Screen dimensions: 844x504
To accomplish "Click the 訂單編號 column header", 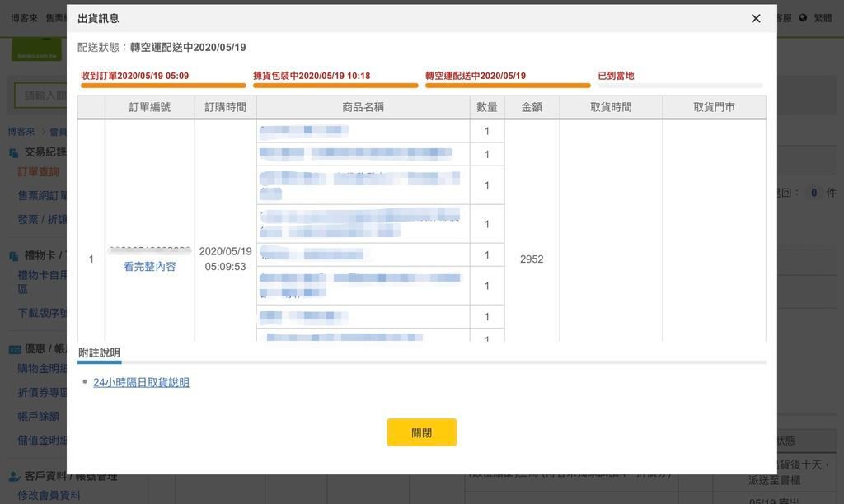I will point(150,107).
